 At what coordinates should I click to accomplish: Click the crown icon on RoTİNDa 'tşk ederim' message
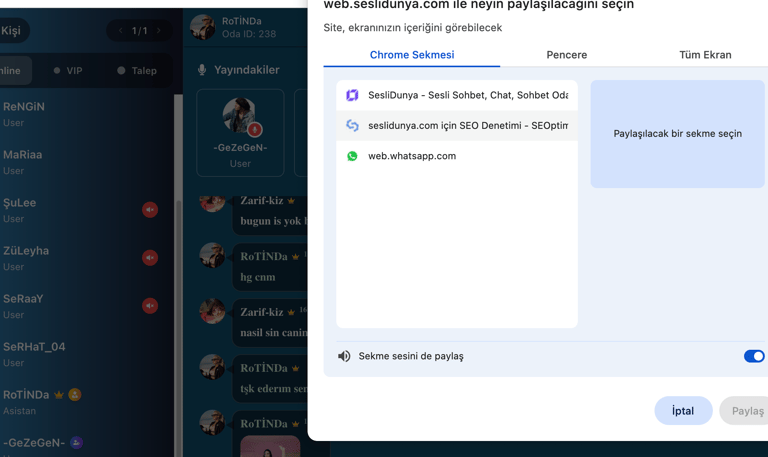pyautogui.click(x=295, y=368)
